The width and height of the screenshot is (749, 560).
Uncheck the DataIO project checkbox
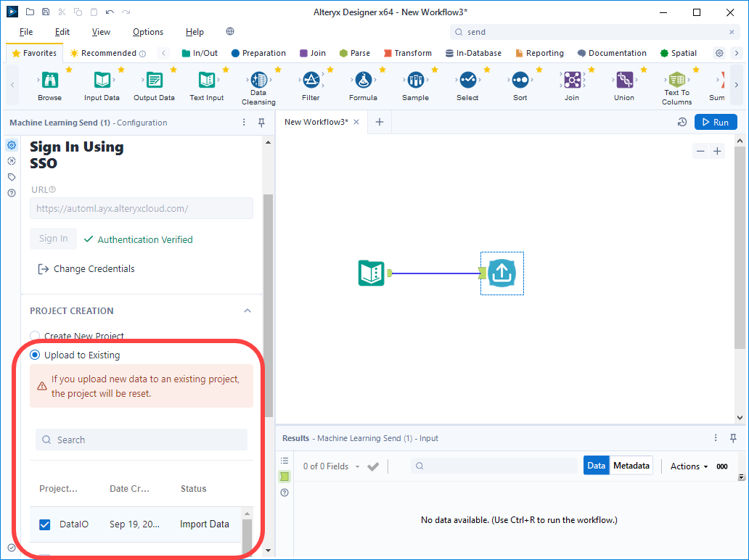point(45,524)
